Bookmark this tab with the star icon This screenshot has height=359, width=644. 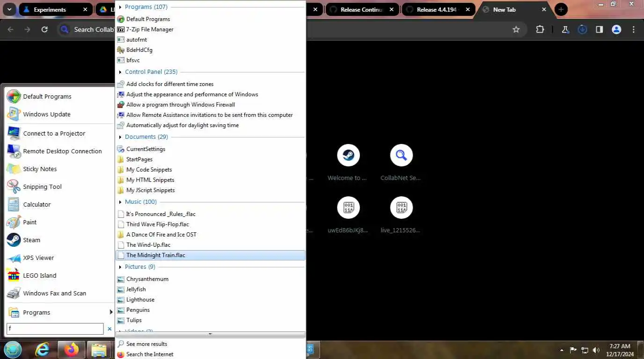[516, 29]
